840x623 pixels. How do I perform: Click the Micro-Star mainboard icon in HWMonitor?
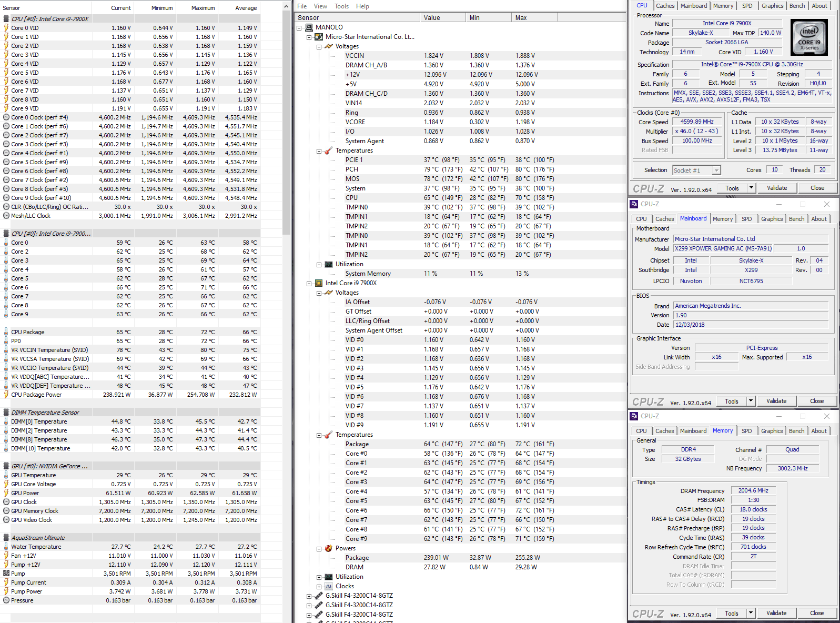(319, 37)
